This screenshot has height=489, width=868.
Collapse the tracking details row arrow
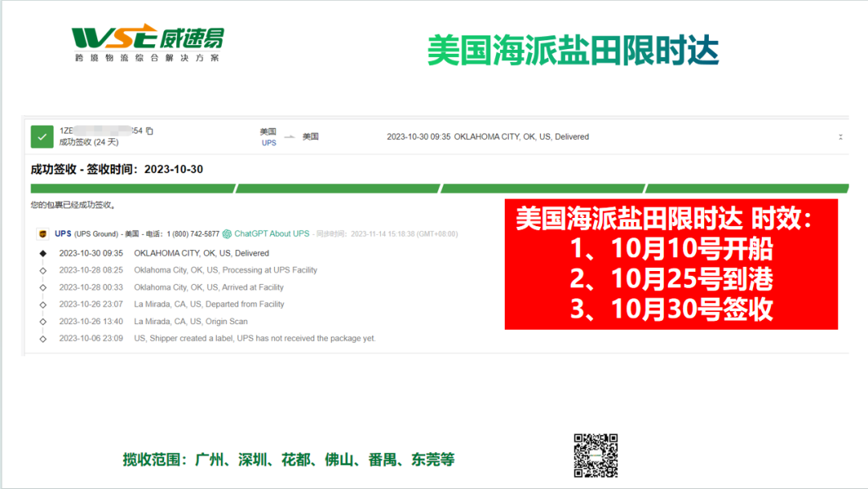841,138
